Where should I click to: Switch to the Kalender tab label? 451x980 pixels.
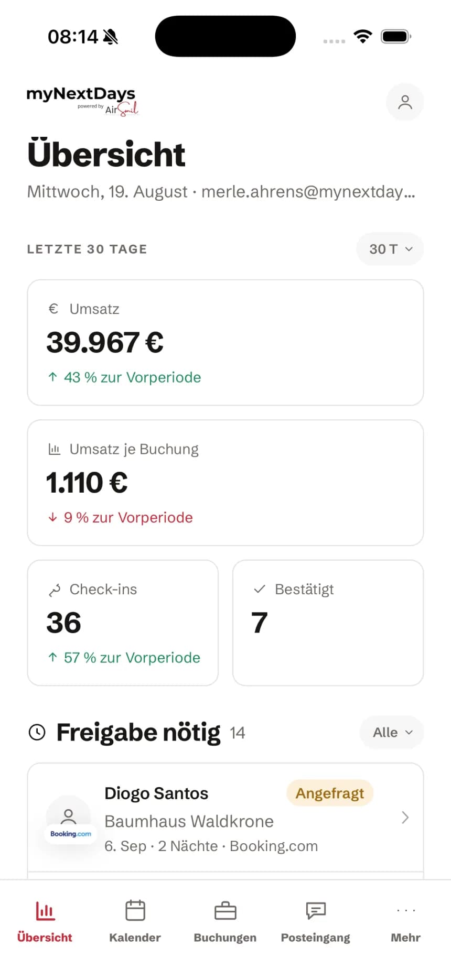pyautogui.click(x=135, y=938)
